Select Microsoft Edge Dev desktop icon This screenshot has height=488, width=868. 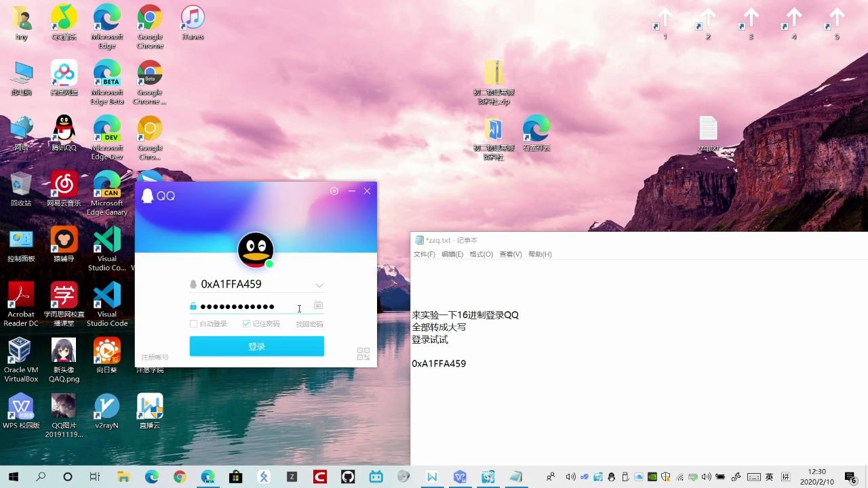pyautogui.click(x=107, y=138)
